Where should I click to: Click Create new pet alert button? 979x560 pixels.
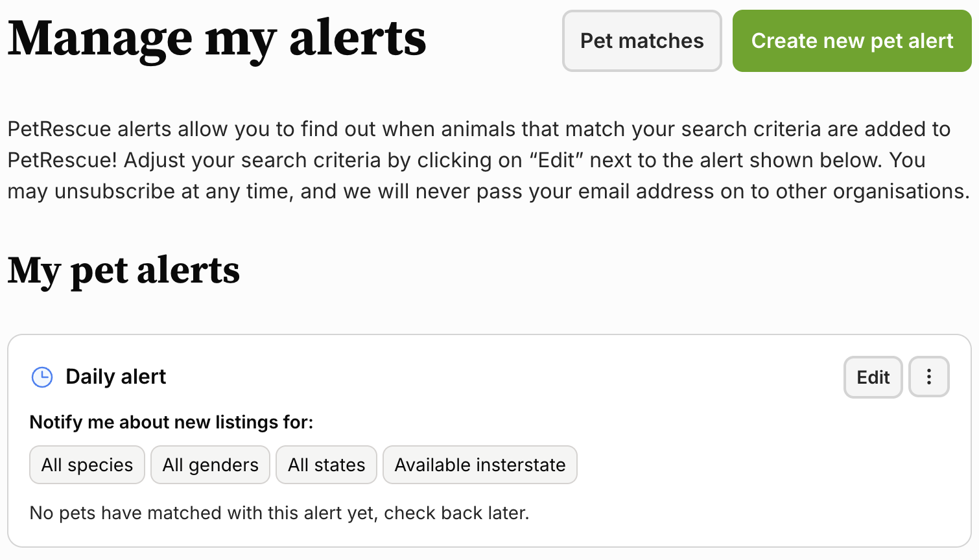tap(852, 41)
